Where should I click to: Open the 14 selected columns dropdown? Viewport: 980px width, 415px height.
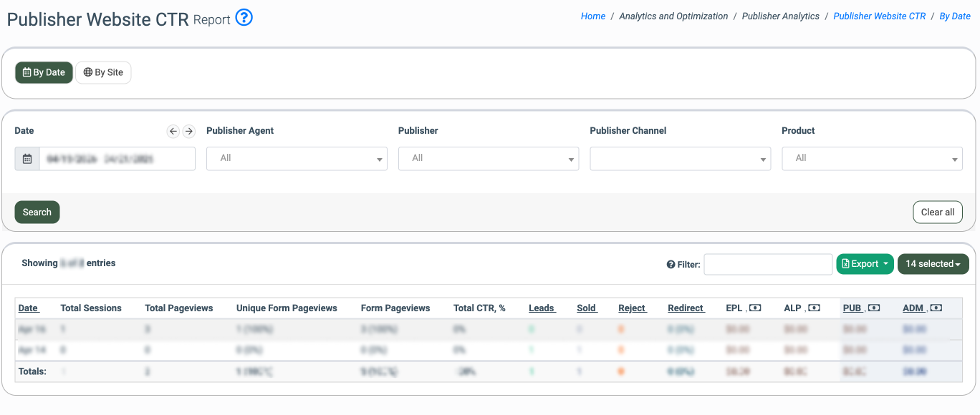point(933,264)
